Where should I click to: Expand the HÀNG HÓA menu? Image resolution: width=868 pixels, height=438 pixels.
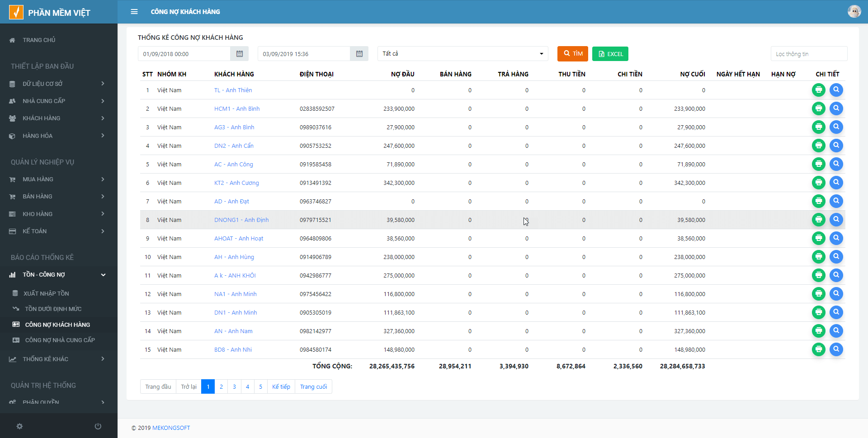59,136
